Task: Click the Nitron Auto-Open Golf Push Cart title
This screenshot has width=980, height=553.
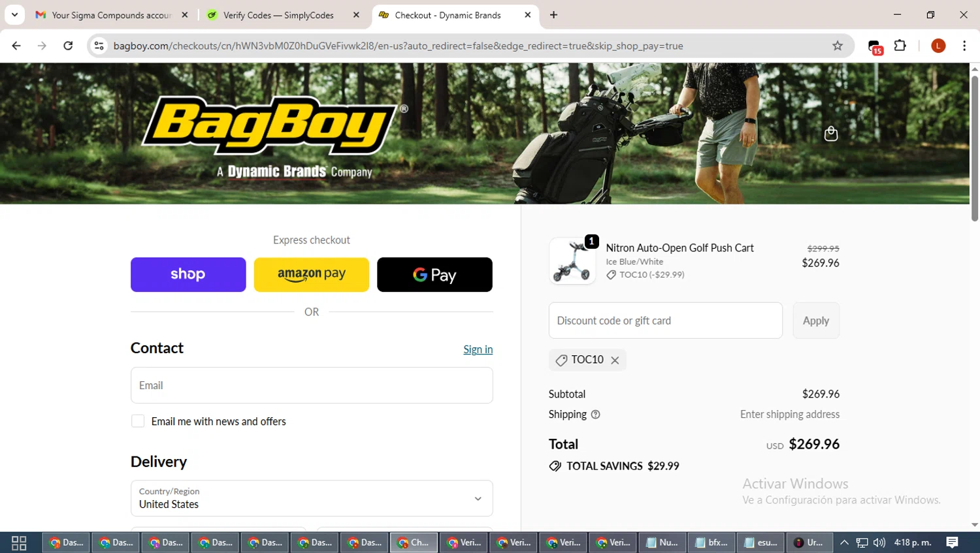Action: [679, 248]
